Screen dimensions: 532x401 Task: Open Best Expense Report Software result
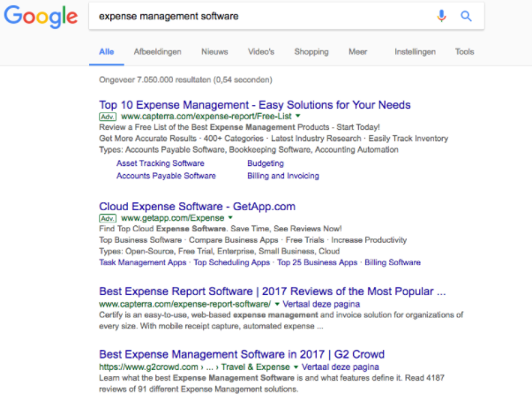[x=272, y=291]
